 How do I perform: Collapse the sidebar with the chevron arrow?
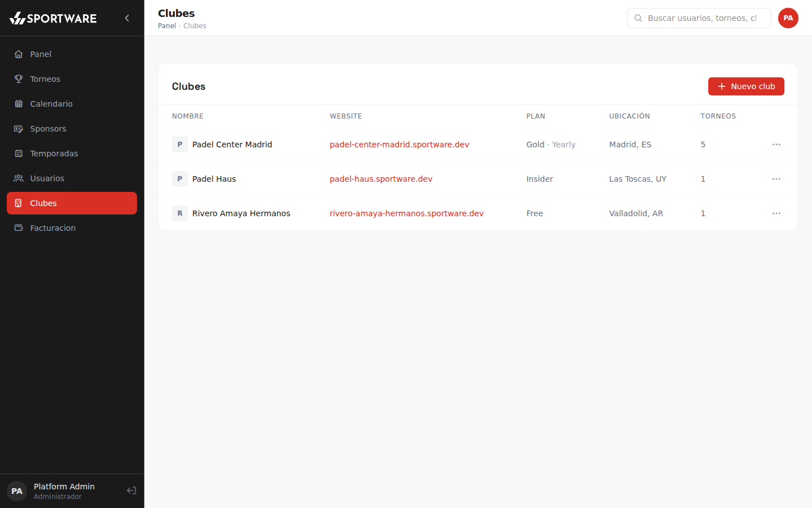click(127, 18)
